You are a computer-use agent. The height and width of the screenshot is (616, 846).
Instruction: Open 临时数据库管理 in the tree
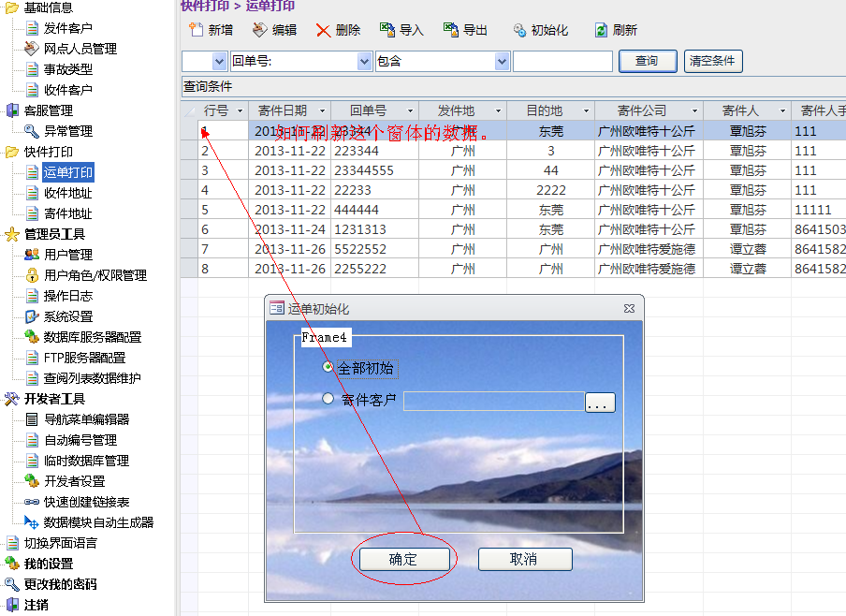pyautogui.click(x=86, y=461)
